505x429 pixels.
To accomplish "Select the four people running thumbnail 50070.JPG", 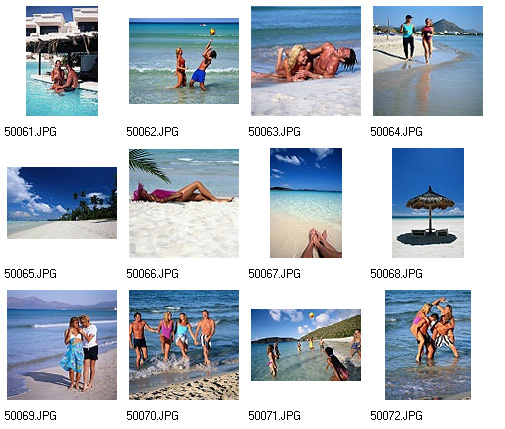I will coord(184,345).
